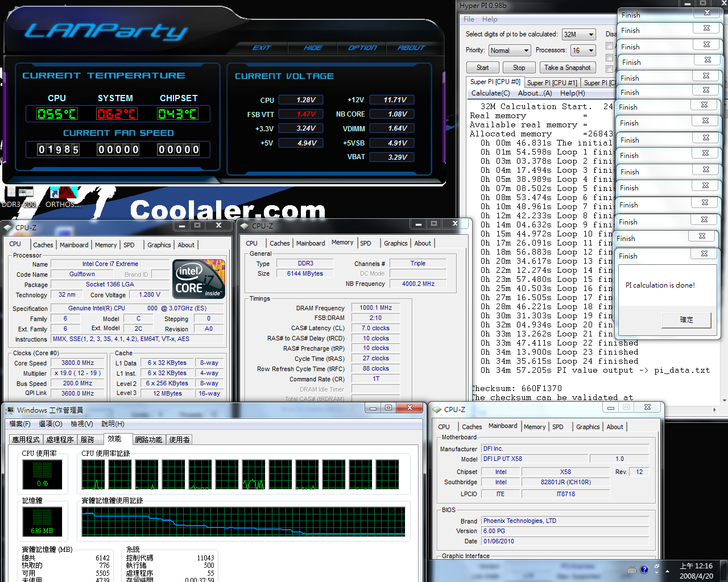Click the 636 MB memory meter
The image size is (728, 582).
42,521
